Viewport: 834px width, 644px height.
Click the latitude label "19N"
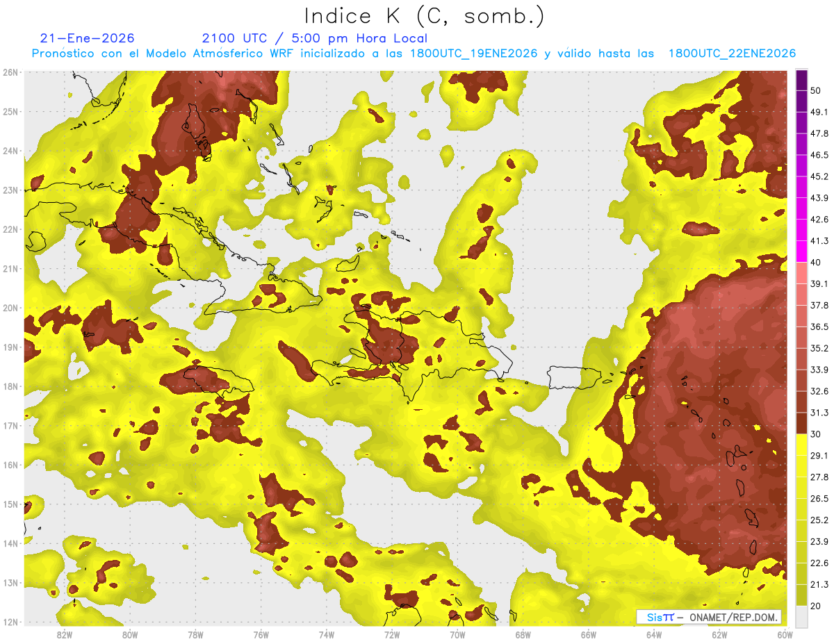point(10,347)
